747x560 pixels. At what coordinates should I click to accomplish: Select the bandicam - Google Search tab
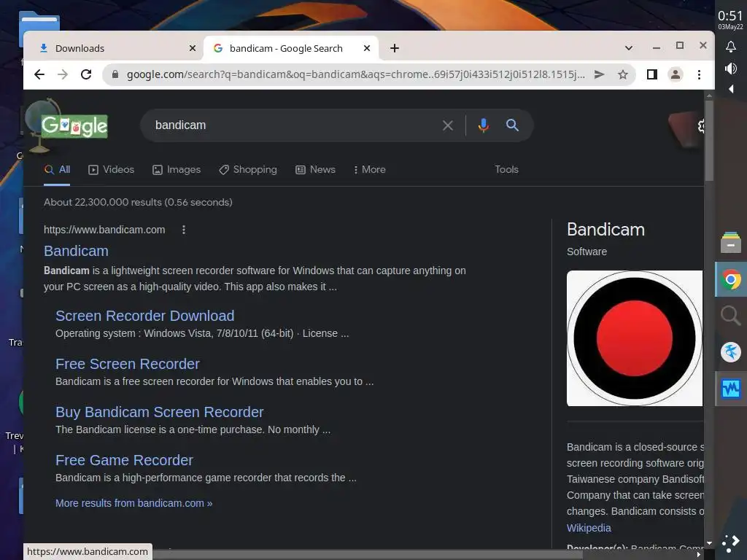(x=291, y=48)
